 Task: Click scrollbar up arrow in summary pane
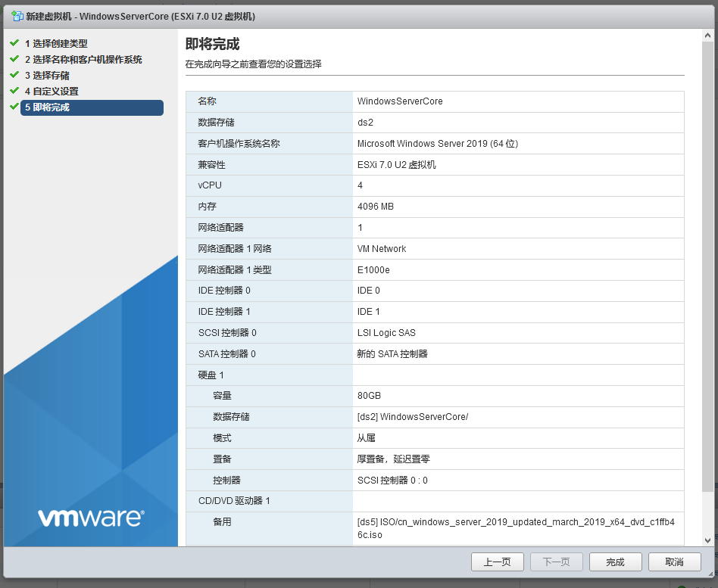[708, 36]
